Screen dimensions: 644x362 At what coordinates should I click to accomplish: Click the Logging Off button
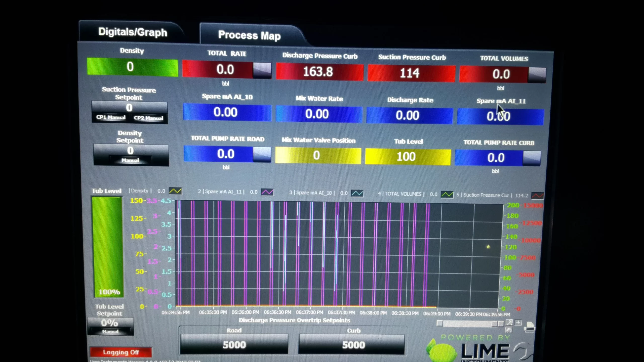click(121, 352)
